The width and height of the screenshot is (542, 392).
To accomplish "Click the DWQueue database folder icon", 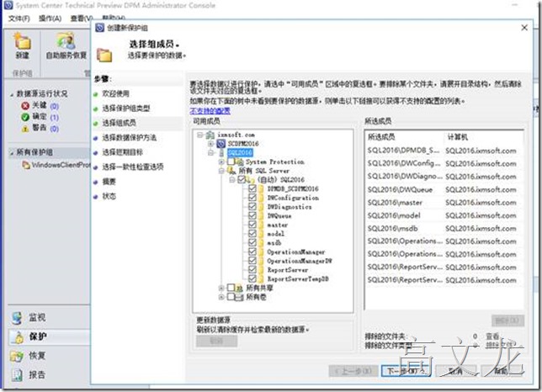I will pyautogui.click(x=261, y=215).
